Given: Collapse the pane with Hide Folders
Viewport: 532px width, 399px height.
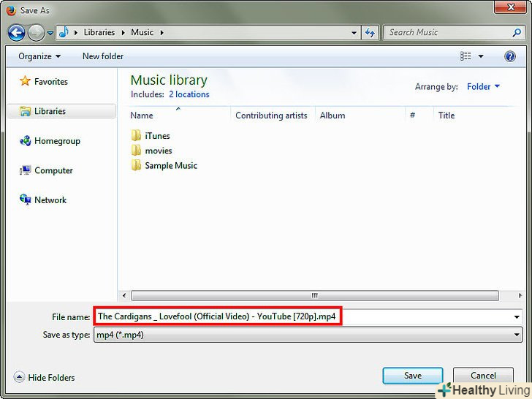Looking at the screenshot, I should 44,377.
